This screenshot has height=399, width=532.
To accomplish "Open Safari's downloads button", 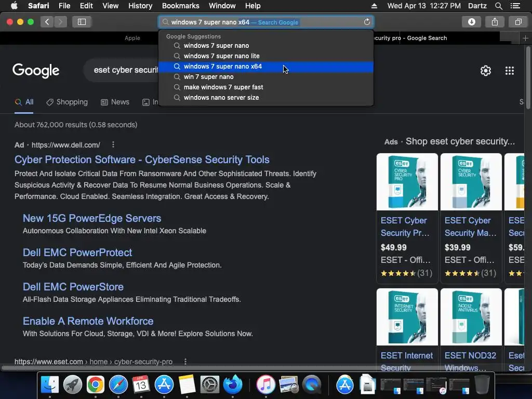I will pos(471,22).
